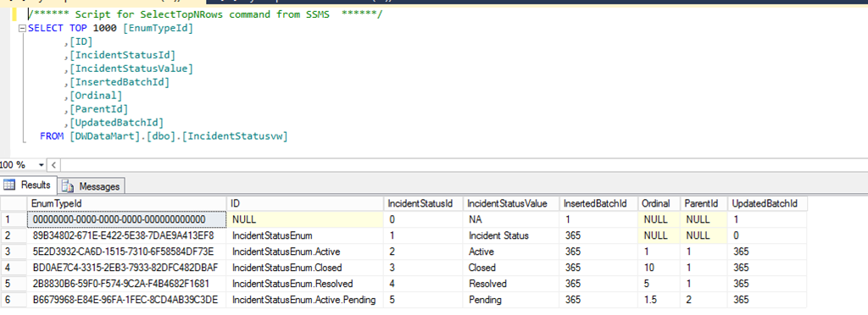The width and height of the screenshot is (868, 315).
Task: Select the ID column header
Action: click(305, 203)
